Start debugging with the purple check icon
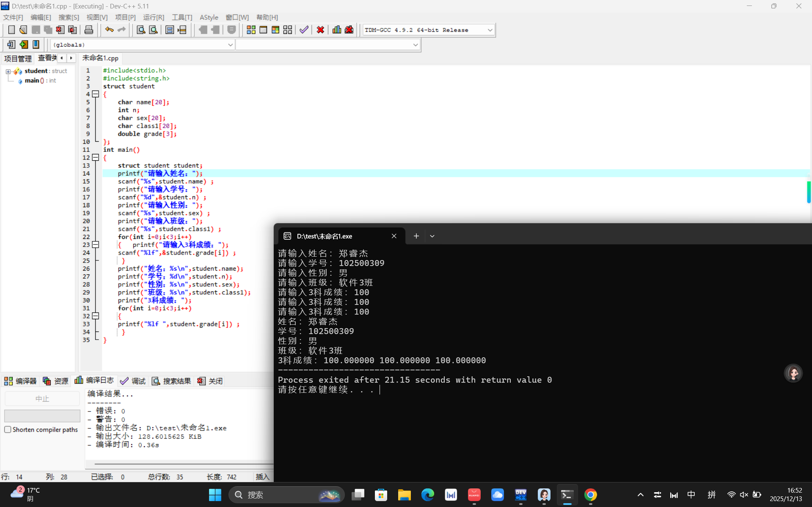 click(x=304, y=30)
